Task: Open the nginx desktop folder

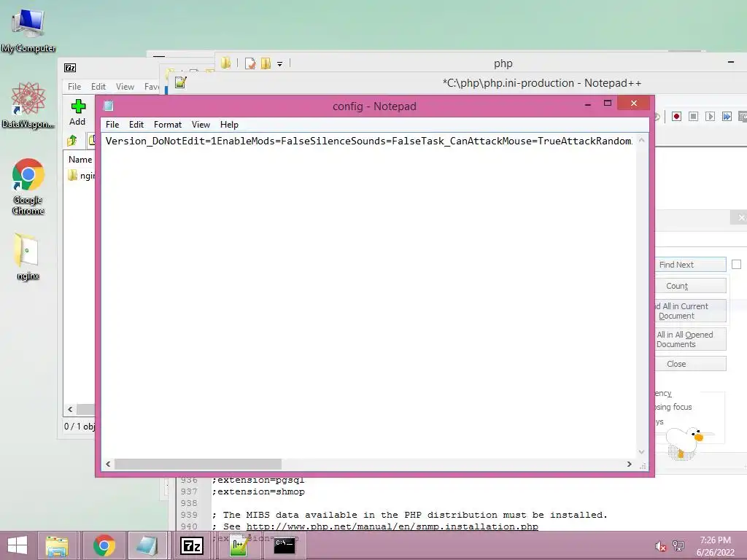Action: tap(28, 257)
